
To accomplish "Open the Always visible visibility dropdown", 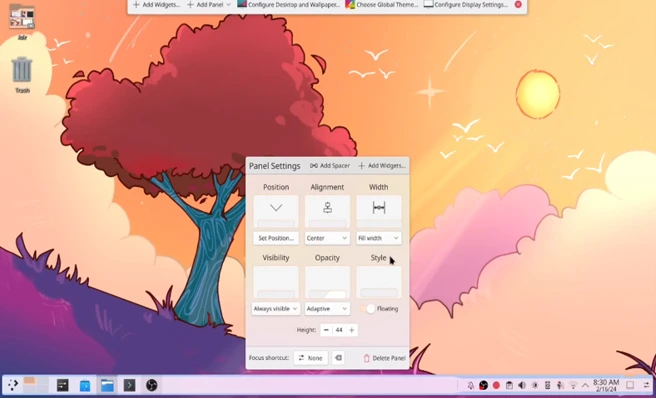I will pos(276,309).
